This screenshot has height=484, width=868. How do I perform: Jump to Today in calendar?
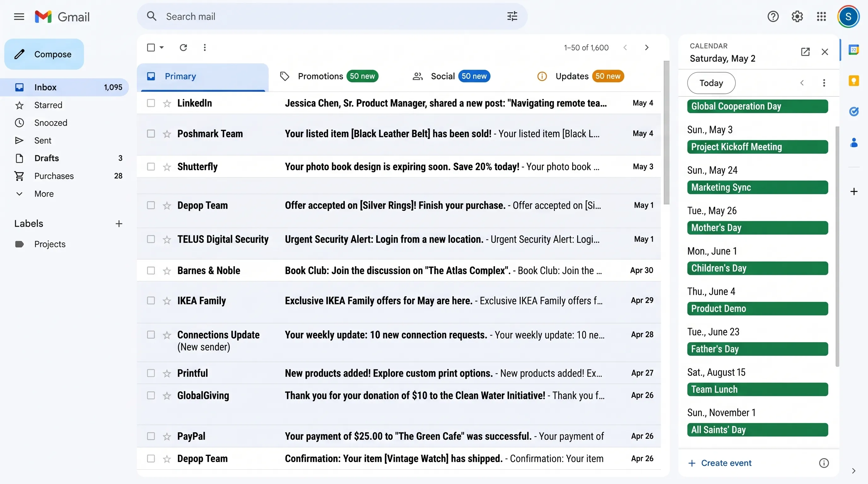(x=711, y=83)
